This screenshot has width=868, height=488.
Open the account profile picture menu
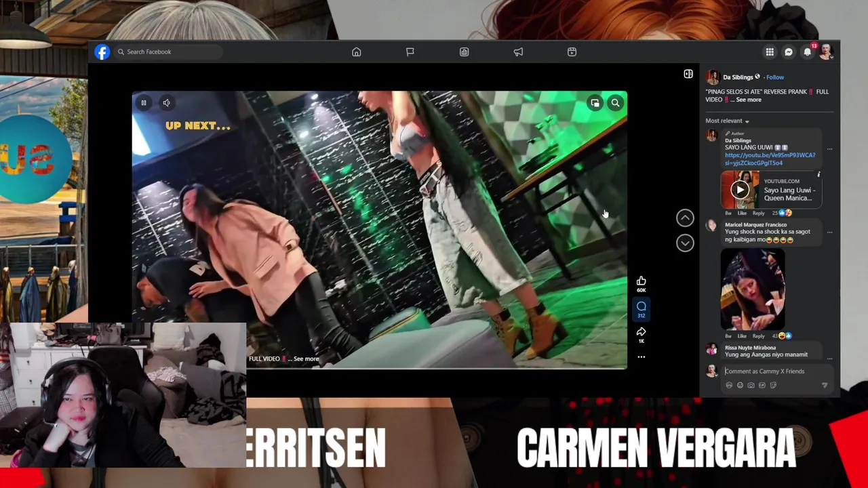coord(825,52)
